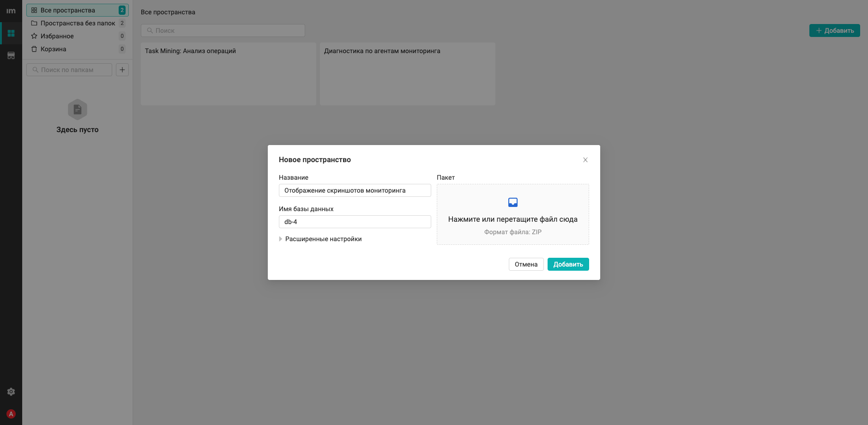The image size is (868, 425).
Task: Select Все пространства in sidebar
Action: [x=78, y=10]
